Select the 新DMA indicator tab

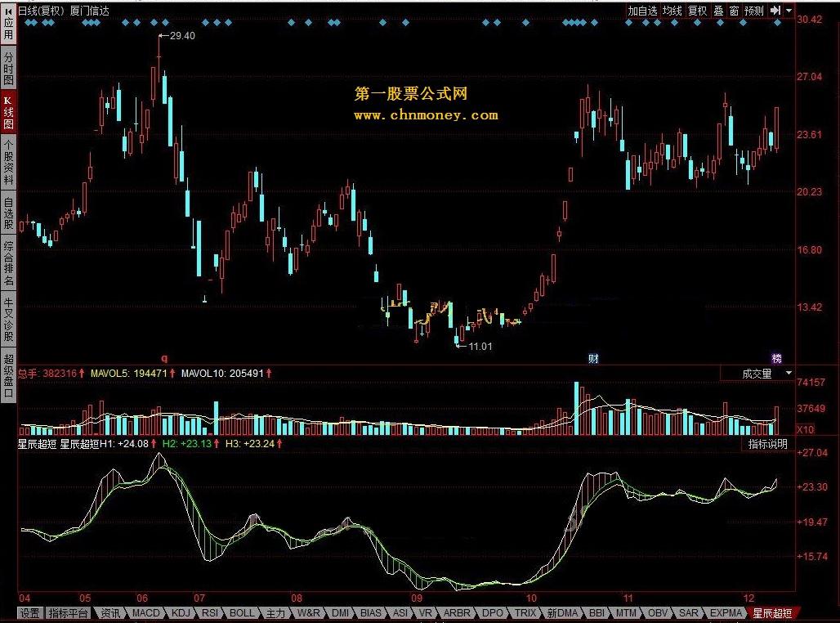562,613
